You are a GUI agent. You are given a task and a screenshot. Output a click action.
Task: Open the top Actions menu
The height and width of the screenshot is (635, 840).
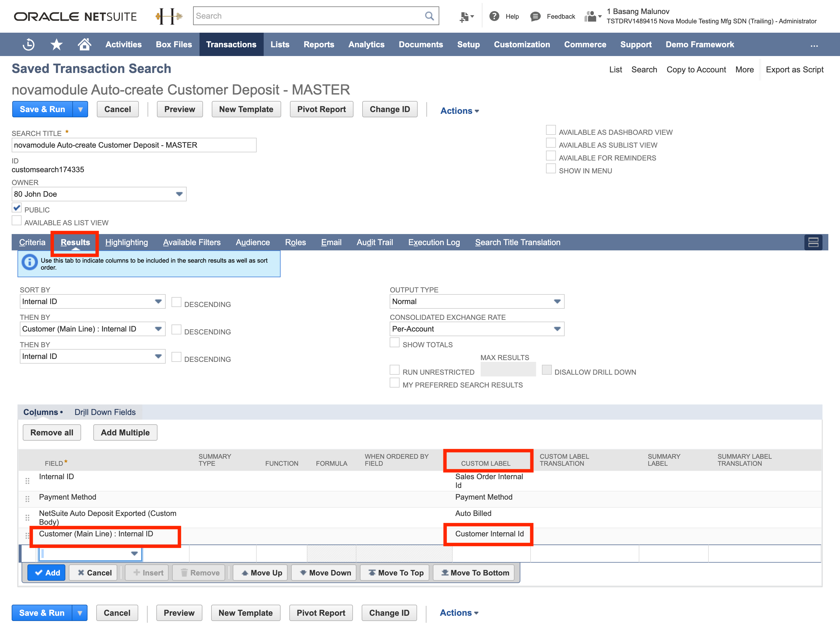(459, 111)
